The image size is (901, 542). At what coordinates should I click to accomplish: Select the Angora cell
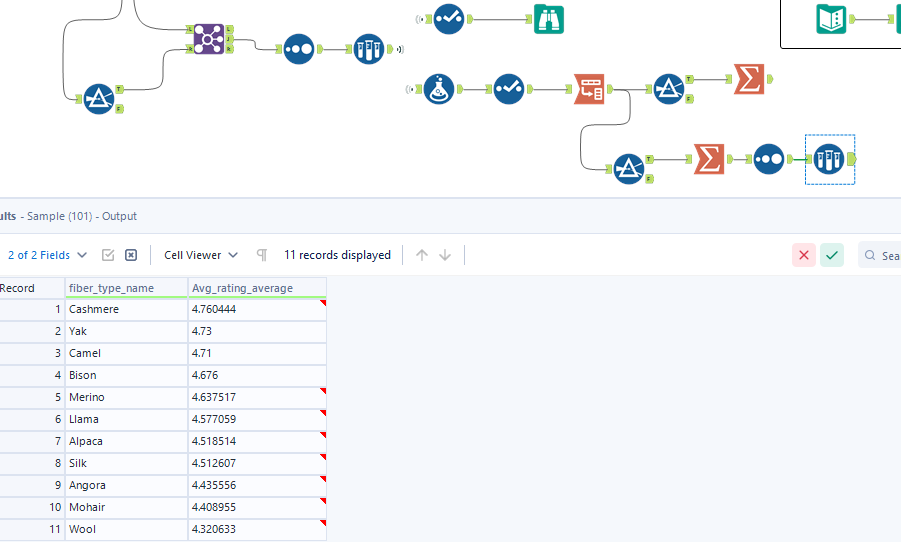coord(126,485)
